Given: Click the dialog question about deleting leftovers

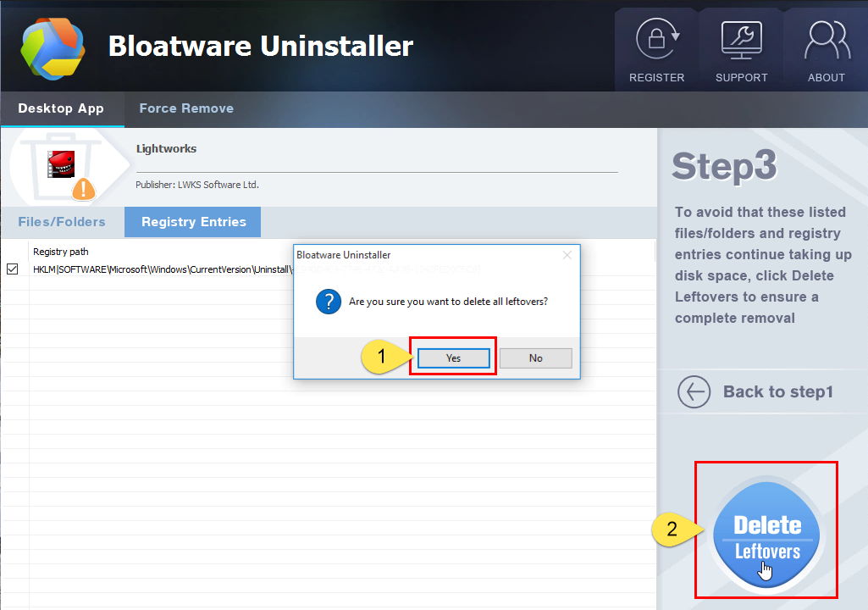Looking at the screenshot, I should tap(448, 302).
